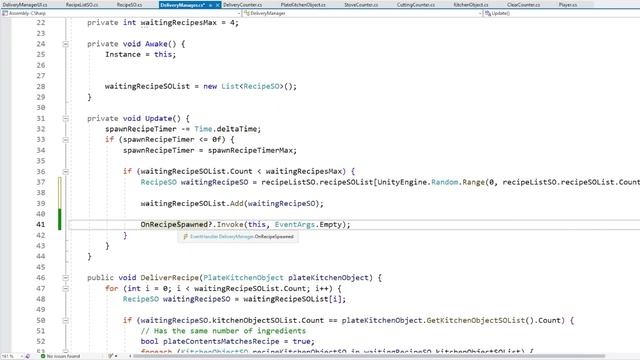
Task: Click the Update() method icon in navigation bar
Action: 487,13
